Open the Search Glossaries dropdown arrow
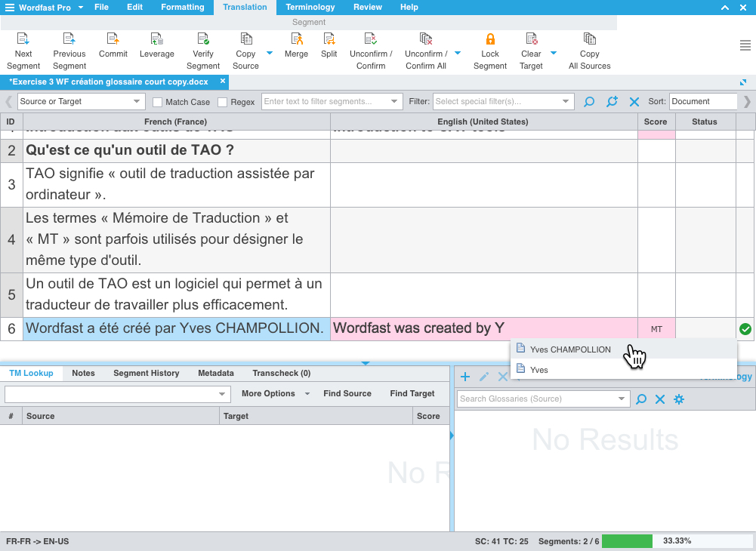This screenshot has height=551, width=756. tap(622, 399)
